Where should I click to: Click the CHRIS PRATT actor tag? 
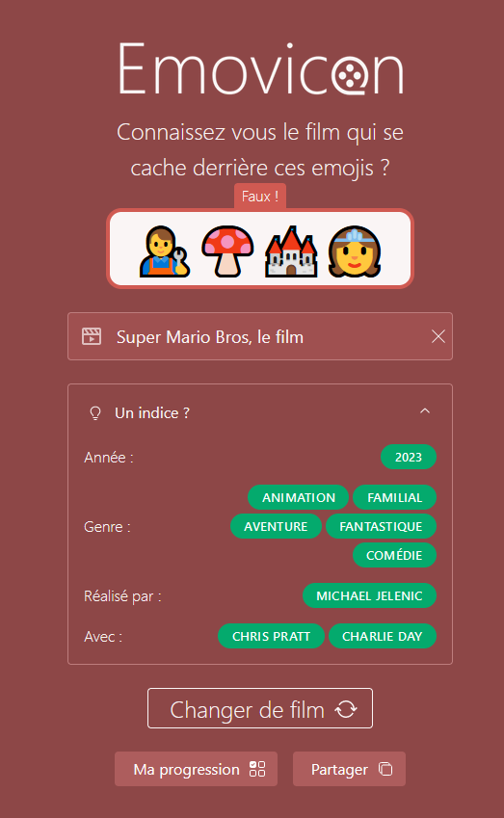point(272,637)
